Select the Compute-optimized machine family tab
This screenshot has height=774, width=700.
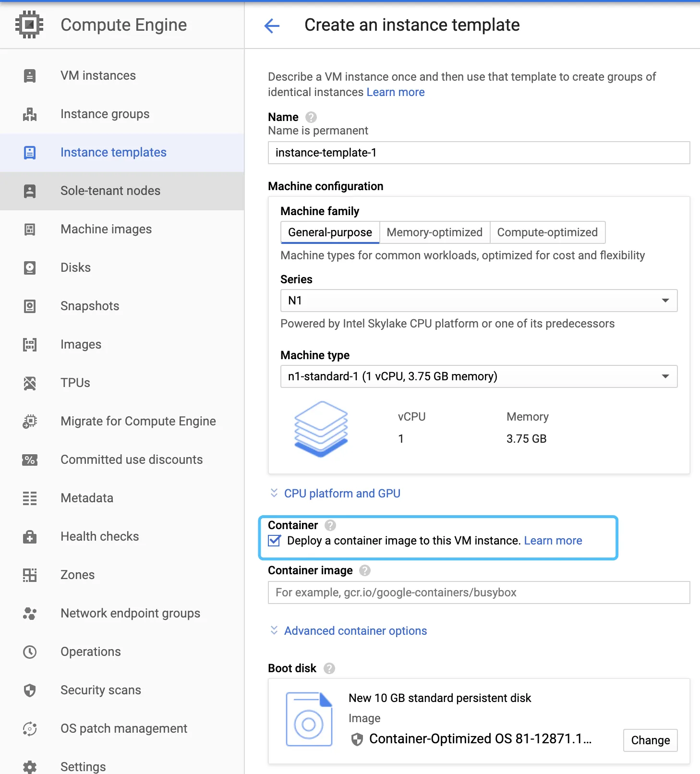tap(547, 232)
